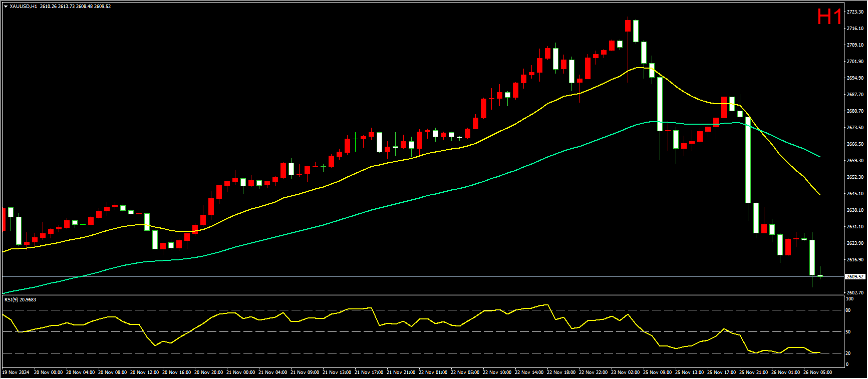Click time axis label 22 Nov 05:00
The height and width of the screenshot is (379, 868).
pos(465,372)
